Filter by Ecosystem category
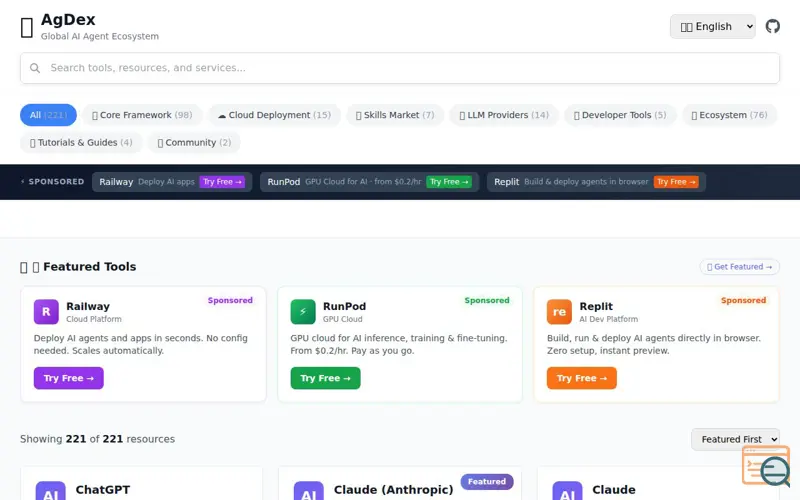This screenshot has width=800, height=500. (x=730, y=115)
